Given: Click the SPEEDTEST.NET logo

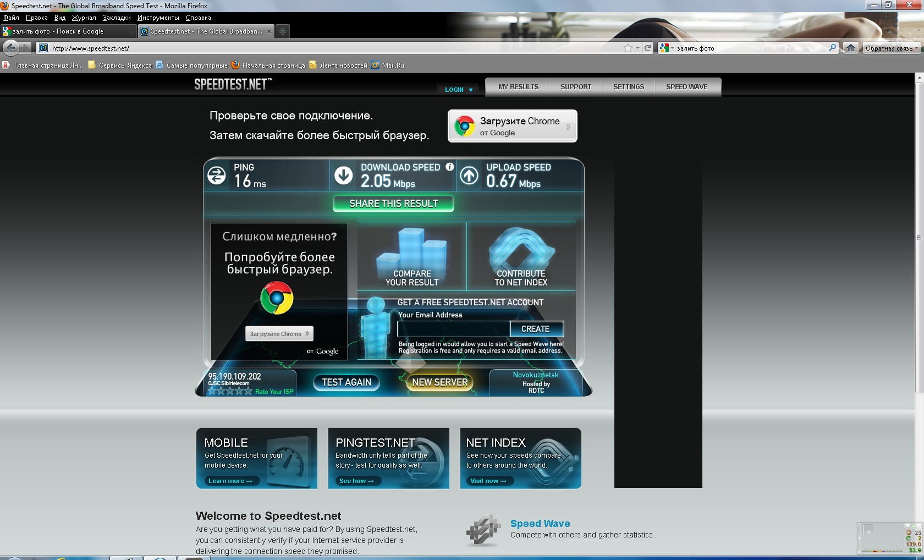Looking at the screenshot, I should pyautogui.click(x=233, y=84).
